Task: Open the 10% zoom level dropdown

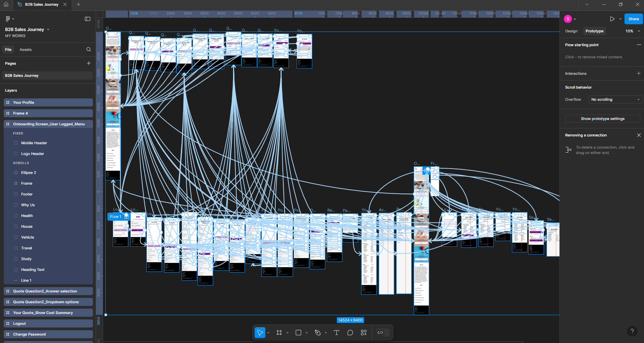Action: click(x=632, y=31)
